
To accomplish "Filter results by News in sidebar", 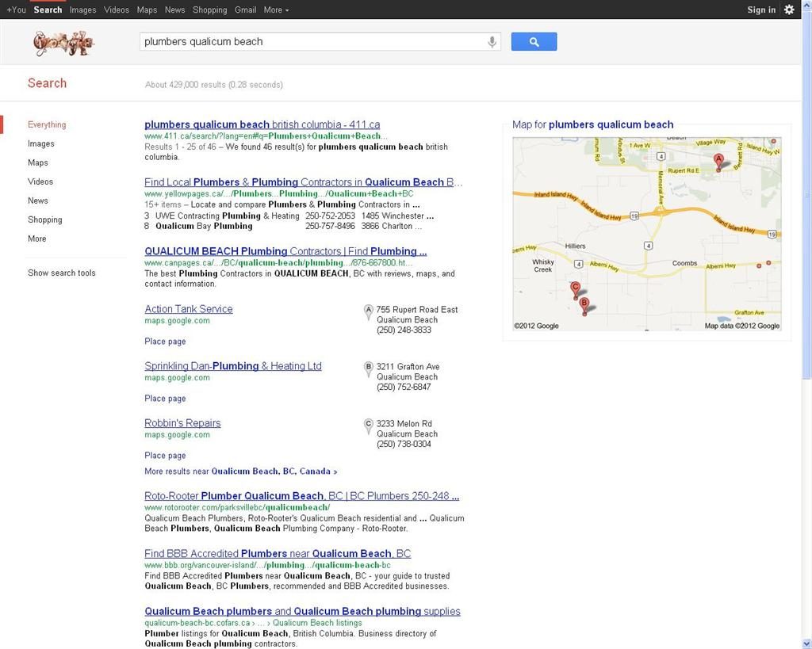I will click(x=38, y=200).
